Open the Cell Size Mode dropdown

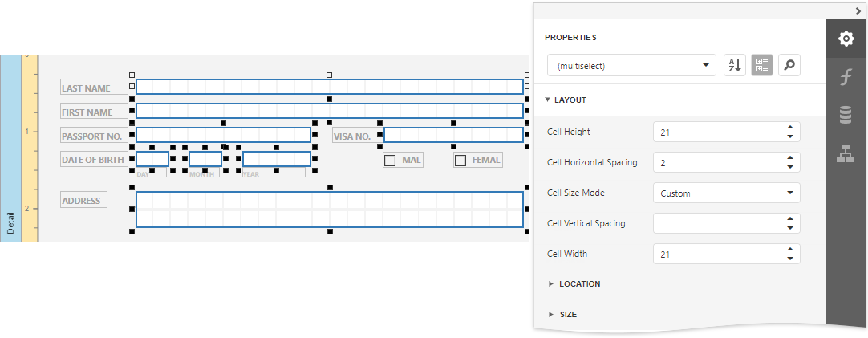click(790, 193)
